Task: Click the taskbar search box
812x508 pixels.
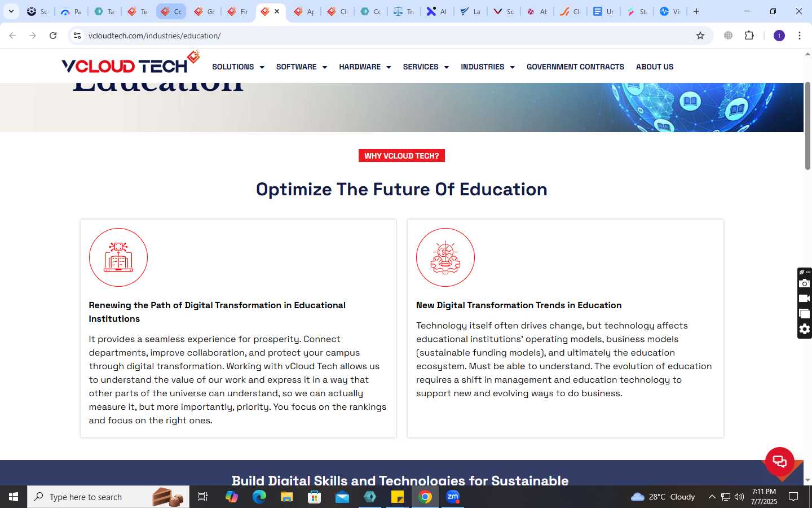Action: coord(108,497)
